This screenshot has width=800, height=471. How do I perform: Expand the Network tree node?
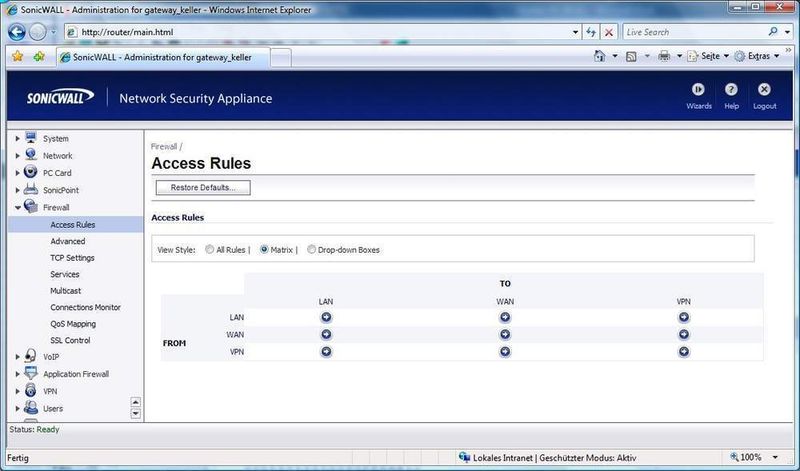pyautogui.click(x=17, y=156)
